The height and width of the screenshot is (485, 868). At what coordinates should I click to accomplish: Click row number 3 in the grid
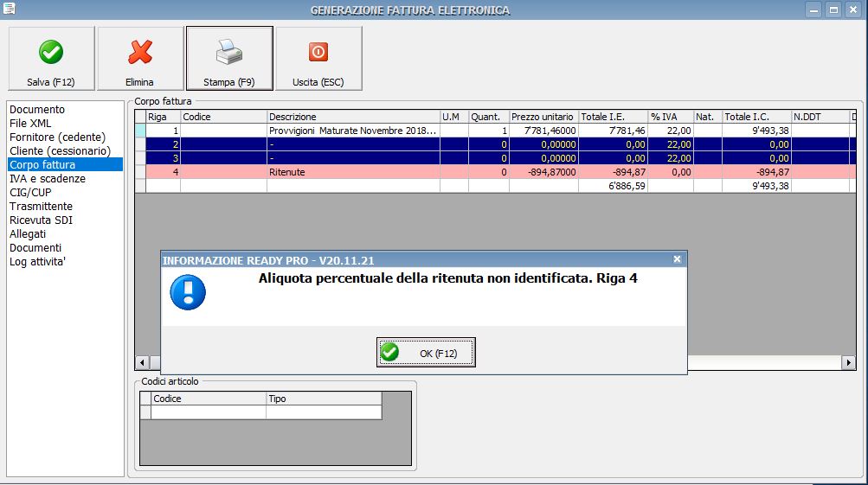[x=164, y=158]
